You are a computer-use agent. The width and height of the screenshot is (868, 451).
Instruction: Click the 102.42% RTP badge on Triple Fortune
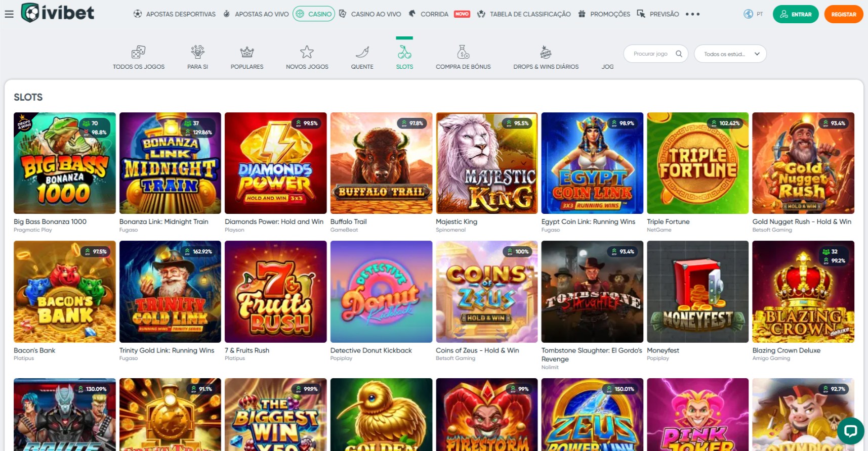[x=725, y=123]
